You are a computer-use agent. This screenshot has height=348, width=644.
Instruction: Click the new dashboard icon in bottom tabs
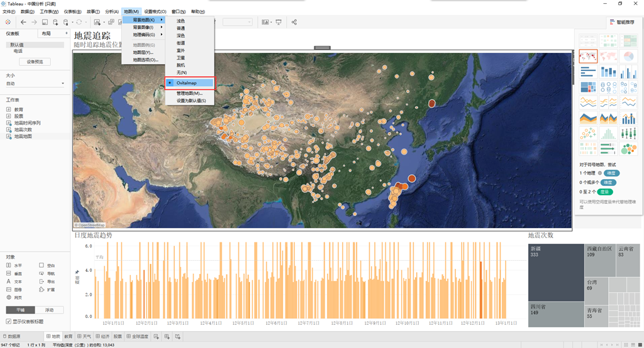pos(167,337)
